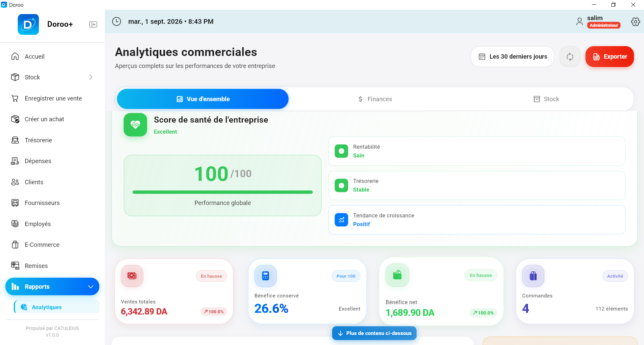Click the shopping cart icon for sales

click(x=15, y=98)
